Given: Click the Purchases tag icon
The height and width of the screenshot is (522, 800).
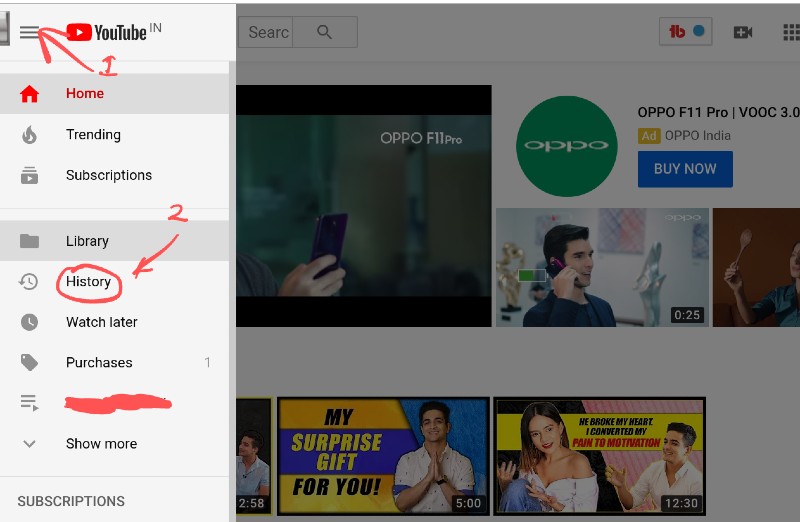Looking at the screenshot, I should (x=29, y=362).
